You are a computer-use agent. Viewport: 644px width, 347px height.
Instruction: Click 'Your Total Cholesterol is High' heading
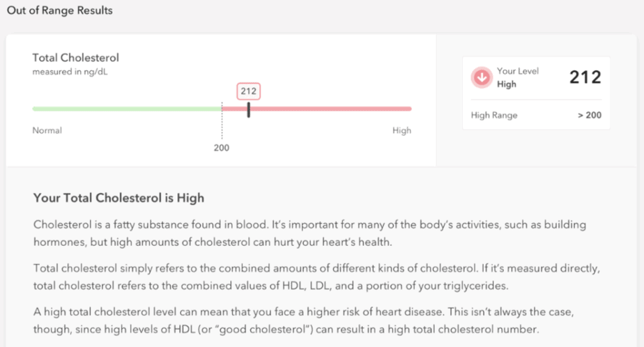[x=118, y=198]
